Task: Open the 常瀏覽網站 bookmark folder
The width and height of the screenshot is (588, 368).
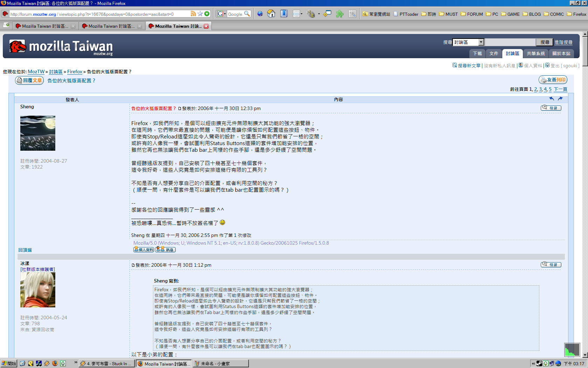Action: [376, 14]
